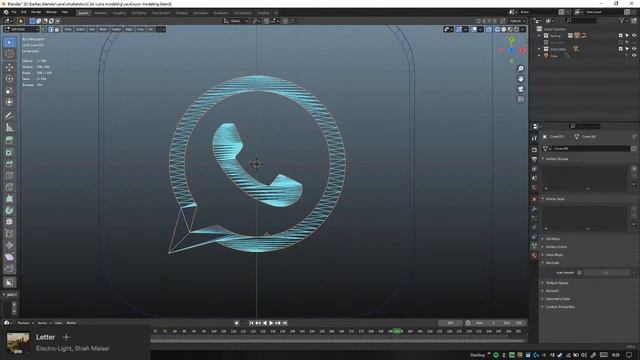Expand the UV Maps panel

[x=553, y=239]
